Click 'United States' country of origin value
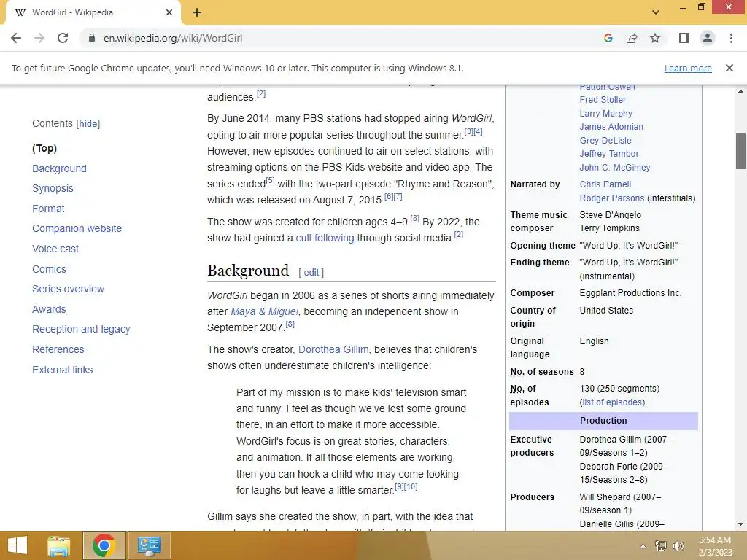Viewport: 747px width, 560px height. (606, 311)
